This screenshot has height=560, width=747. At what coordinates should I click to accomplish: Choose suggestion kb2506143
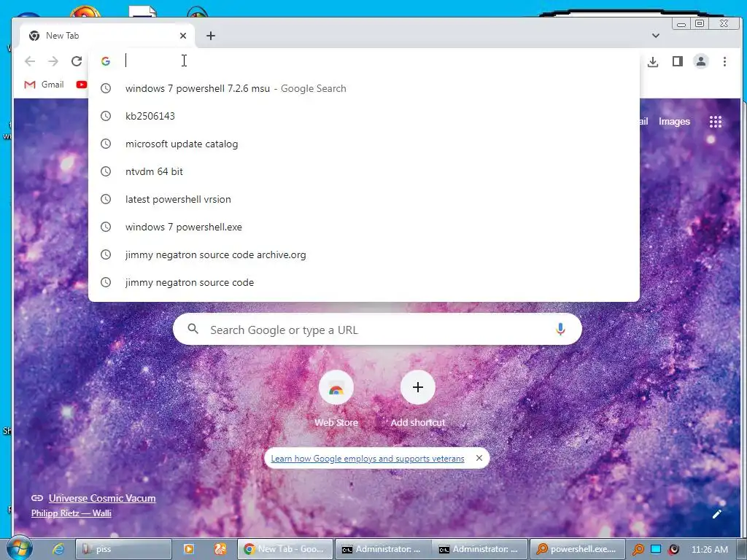pyautogui.click(x=364, y=116)
